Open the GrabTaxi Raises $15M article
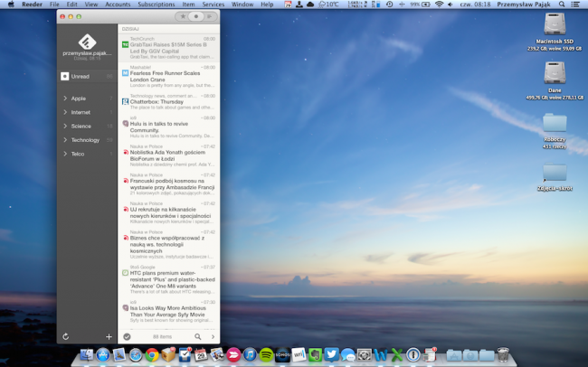The height and width of the screenshot is (367, 588). tap(169, 48)
